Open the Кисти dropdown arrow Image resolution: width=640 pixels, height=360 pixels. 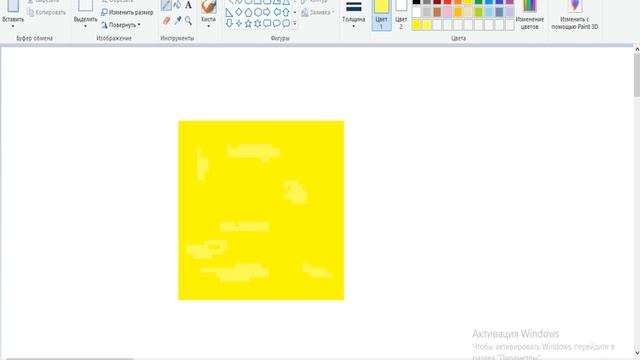tap(209, 27)
